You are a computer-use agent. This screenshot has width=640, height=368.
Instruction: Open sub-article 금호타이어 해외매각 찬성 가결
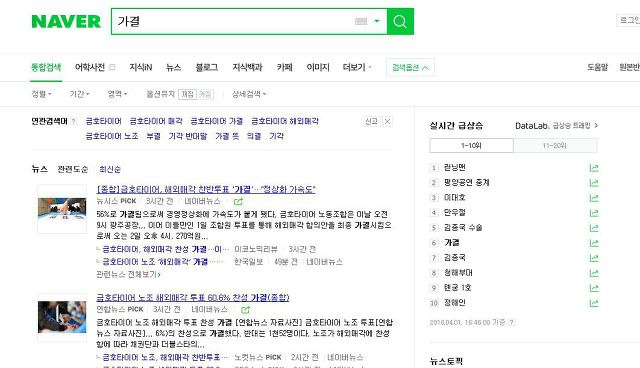(x=166, y=249)
